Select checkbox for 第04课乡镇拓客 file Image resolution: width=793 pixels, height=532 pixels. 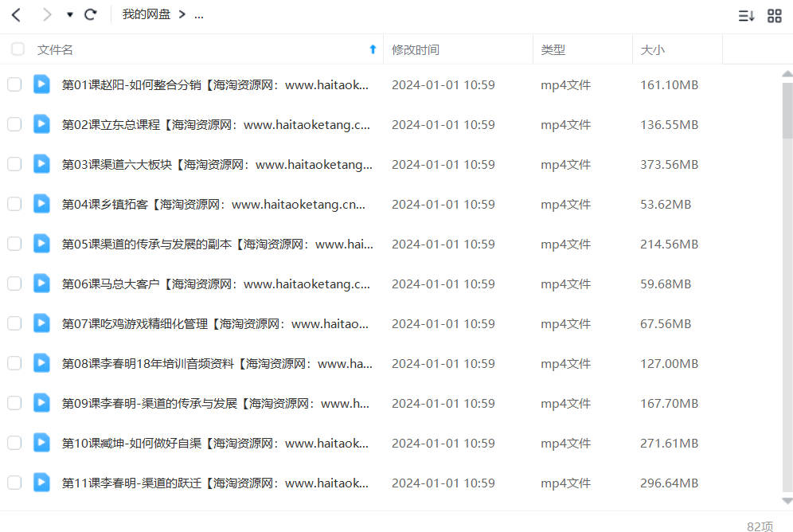(14, 204)
